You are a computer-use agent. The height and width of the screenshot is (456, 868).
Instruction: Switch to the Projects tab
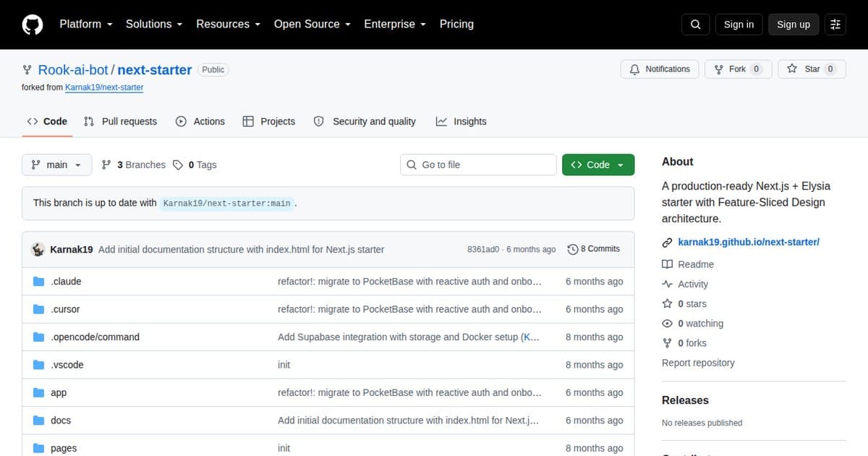(x=269, y=122)
